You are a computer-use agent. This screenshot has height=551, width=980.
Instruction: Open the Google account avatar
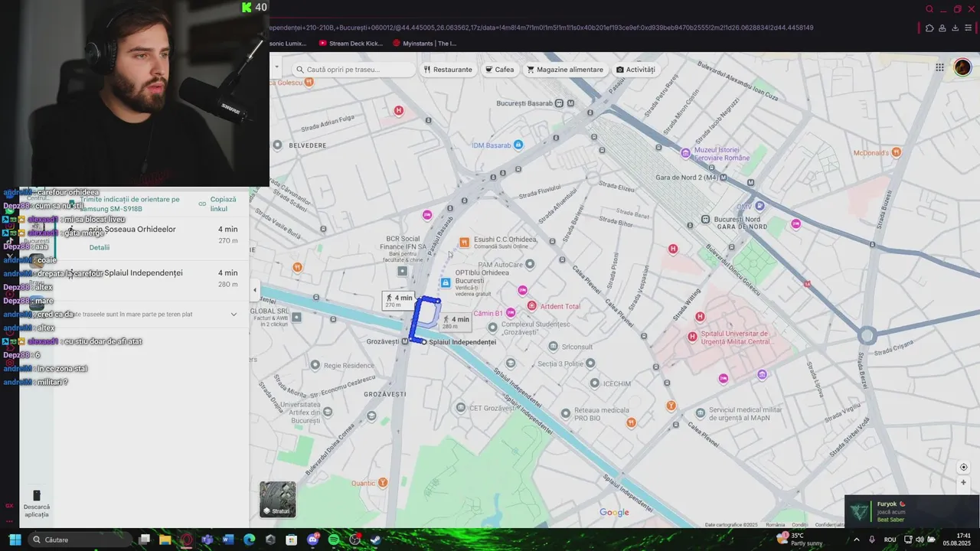(x=962, y=67)
